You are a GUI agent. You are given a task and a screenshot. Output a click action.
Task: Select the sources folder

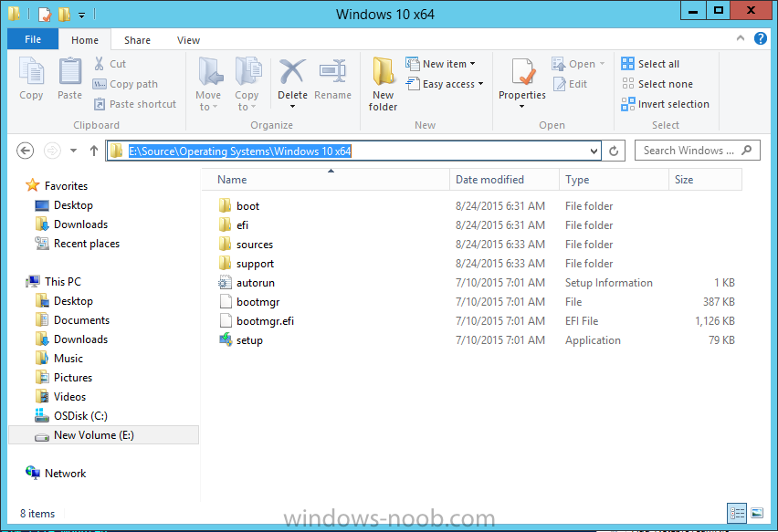click(x=255, y=245)
